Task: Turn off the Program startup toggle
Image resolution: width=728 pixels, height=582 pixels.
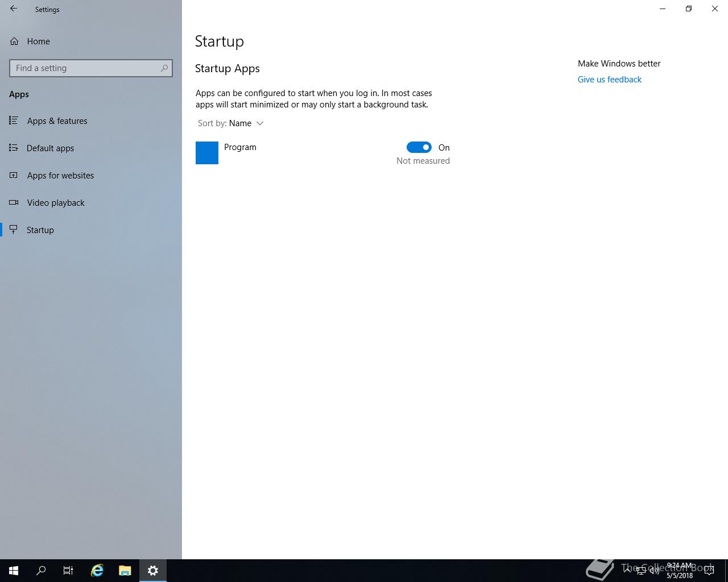Action: pos(419,147)
